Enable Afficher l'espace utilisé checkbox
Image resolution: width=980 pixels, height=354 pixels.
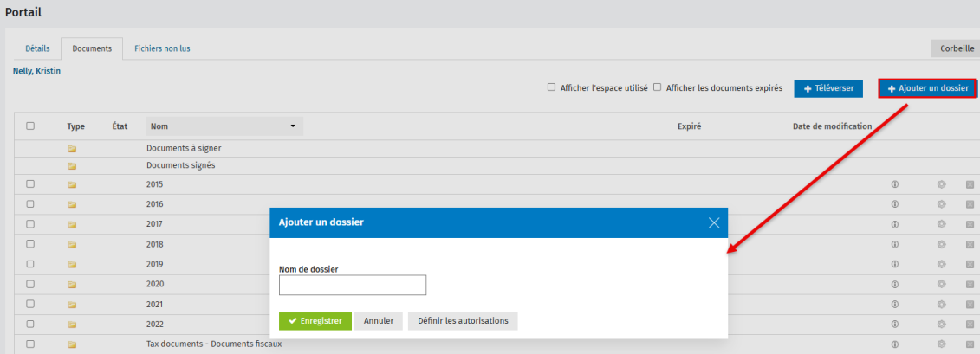(552, 87)
